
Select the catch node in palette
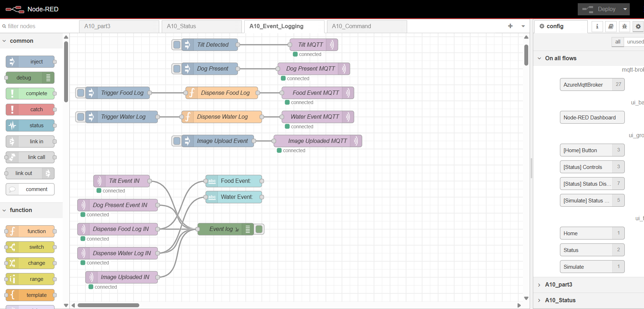[31, 109]
